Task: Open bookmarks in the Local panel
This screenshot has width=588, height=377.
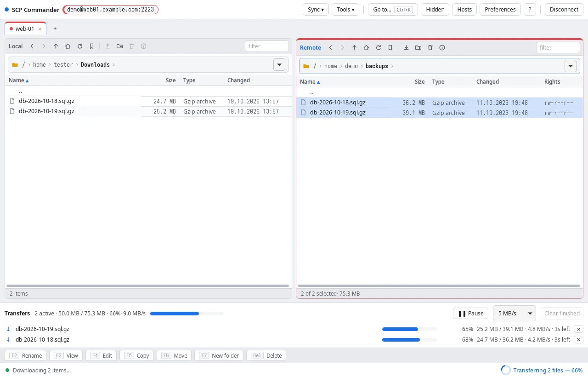Action: pyautogui.click(x=92, y=46)
